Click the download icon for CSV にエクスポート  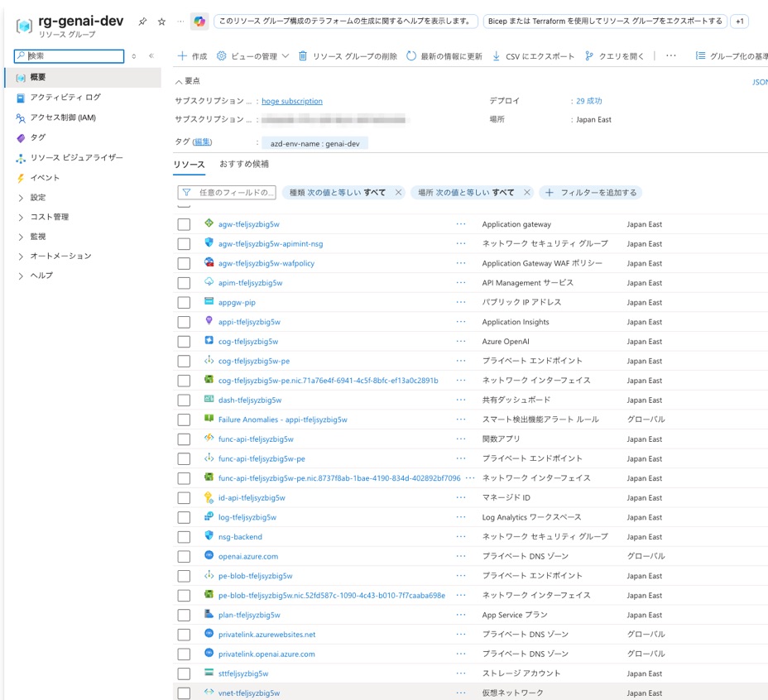pyautogui.click(x=497, y=55)
